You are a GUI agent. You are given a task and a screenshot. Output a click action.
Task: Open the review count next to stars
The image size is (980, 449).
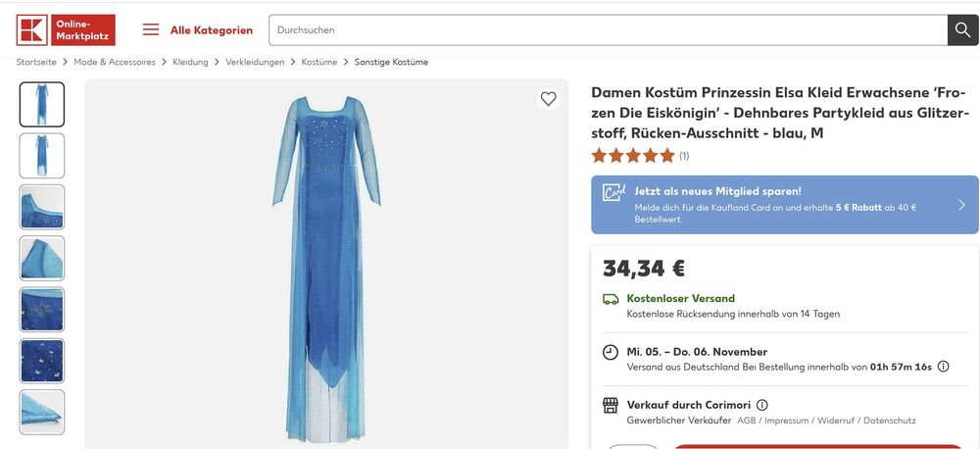(x=684, y=155)
